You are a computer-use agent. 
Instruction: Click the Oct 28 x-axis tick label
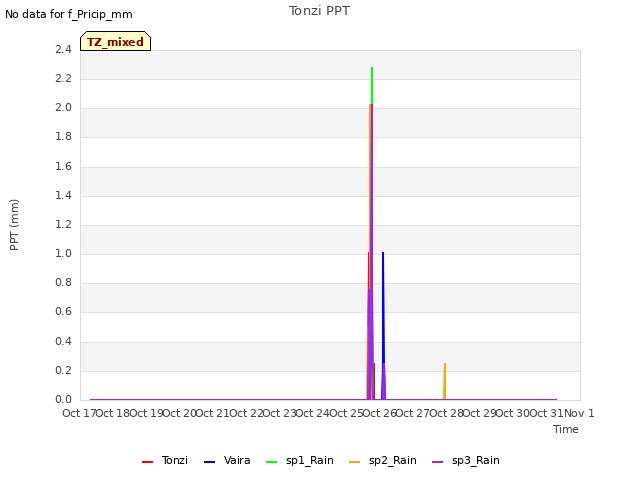(446, 413)
